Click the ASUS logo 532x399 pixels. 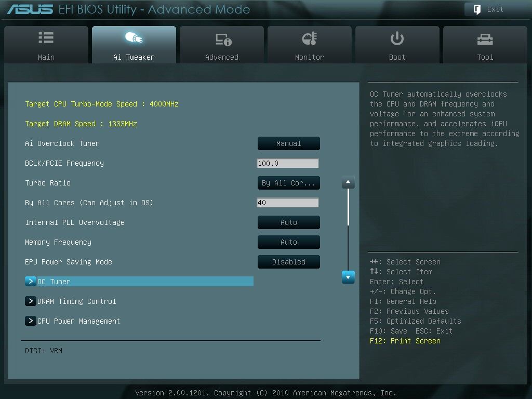[30, 9]
